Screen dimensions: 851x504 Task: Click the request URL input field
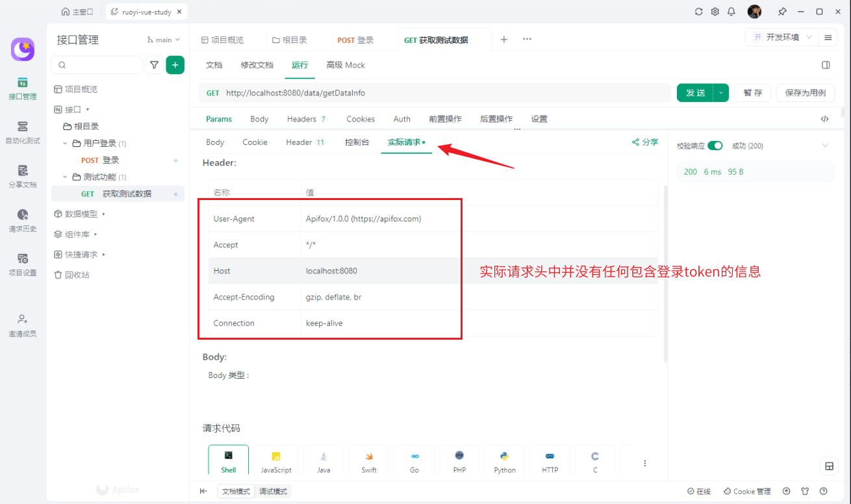click(x=442, y=93)
